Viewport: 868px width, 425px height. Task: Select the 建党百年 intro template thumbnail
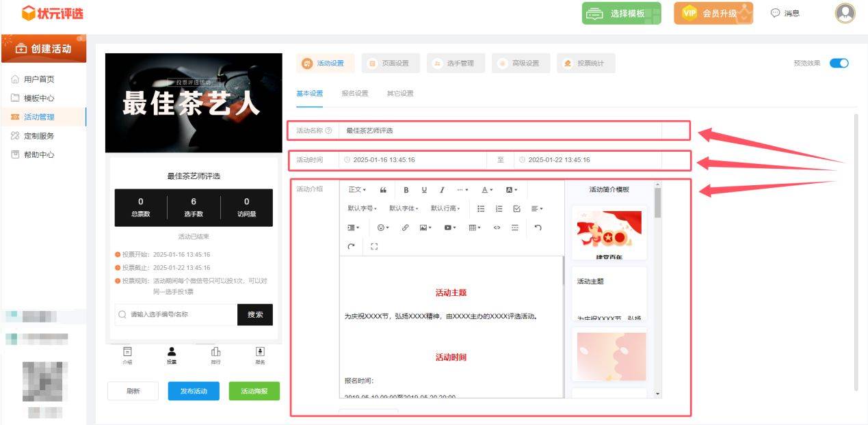click(x=609, y=232)
